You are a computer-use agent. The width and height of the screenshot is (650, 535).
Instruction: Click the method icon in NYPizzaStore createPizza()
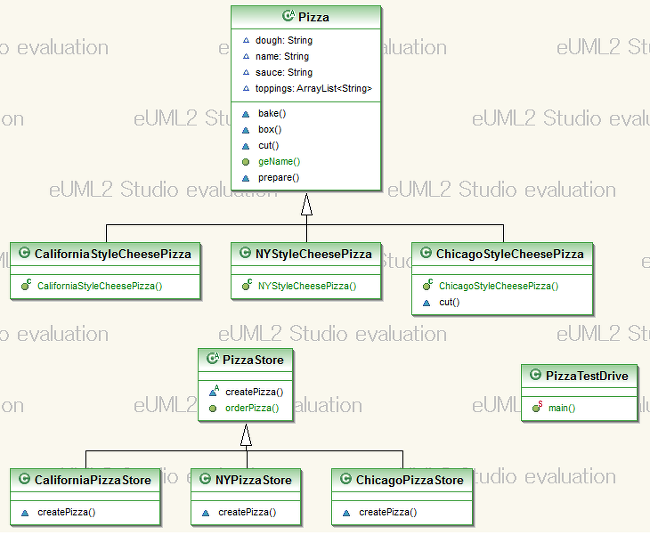(x=205, y=513)
